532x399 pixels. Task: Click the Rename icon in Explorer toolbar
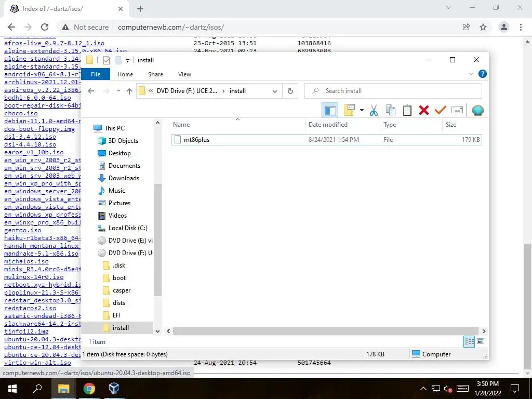(457, 110)
